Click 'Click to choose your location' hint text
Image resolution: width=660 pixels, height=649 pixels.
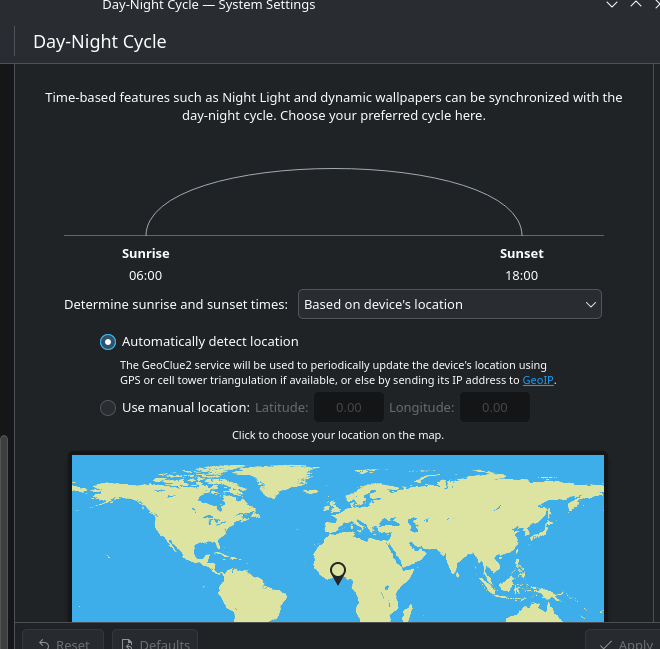pos(338,435)
